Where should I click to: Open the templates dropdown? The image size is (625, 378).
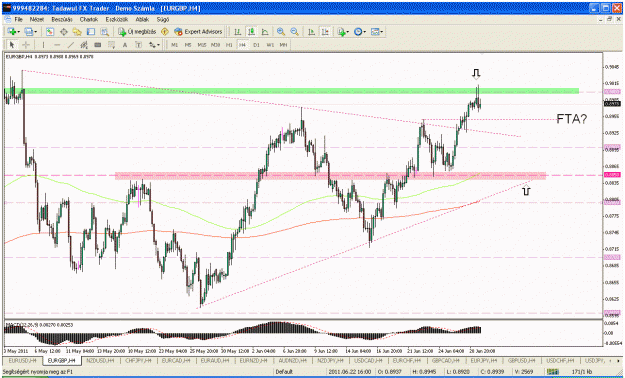[377, 32]
